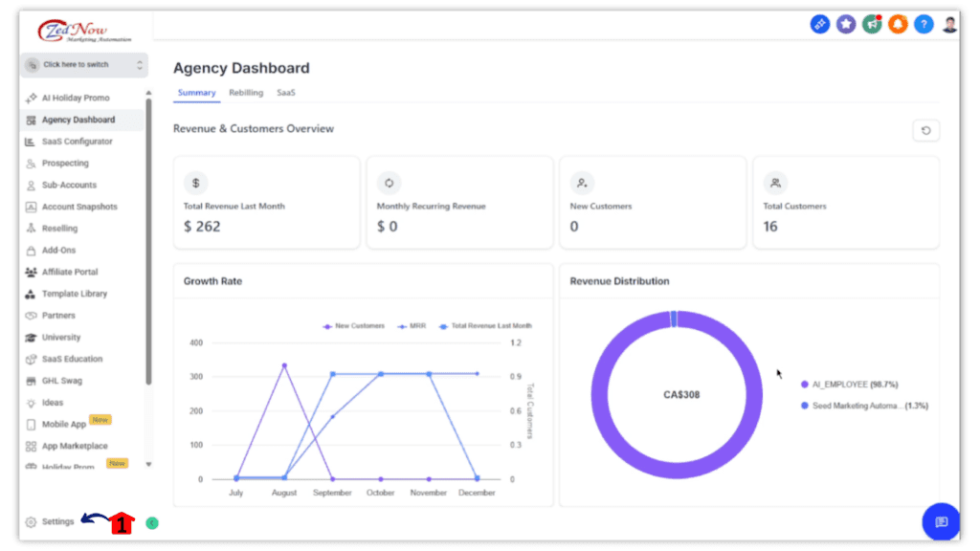The image size is (980, 551).
Task: Switch to the SaaS tab
Action: [286, 93]
